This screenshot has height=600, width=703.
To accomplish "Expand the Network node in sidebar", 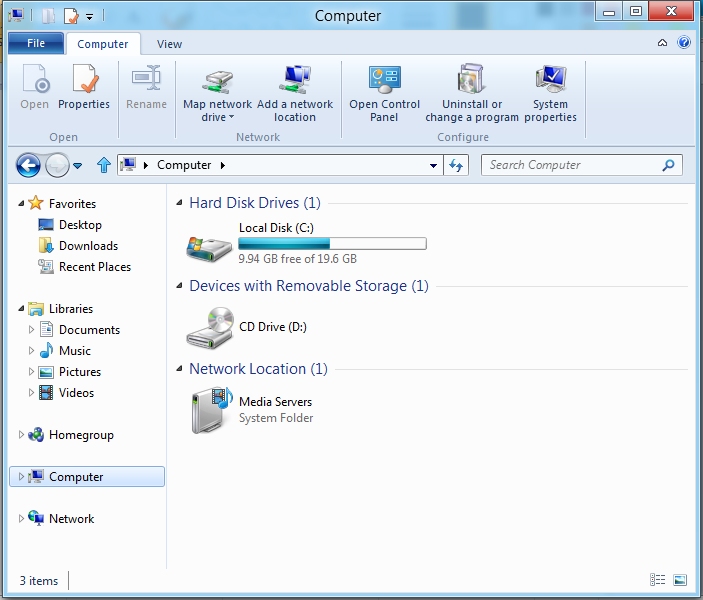I will (21, 518).
